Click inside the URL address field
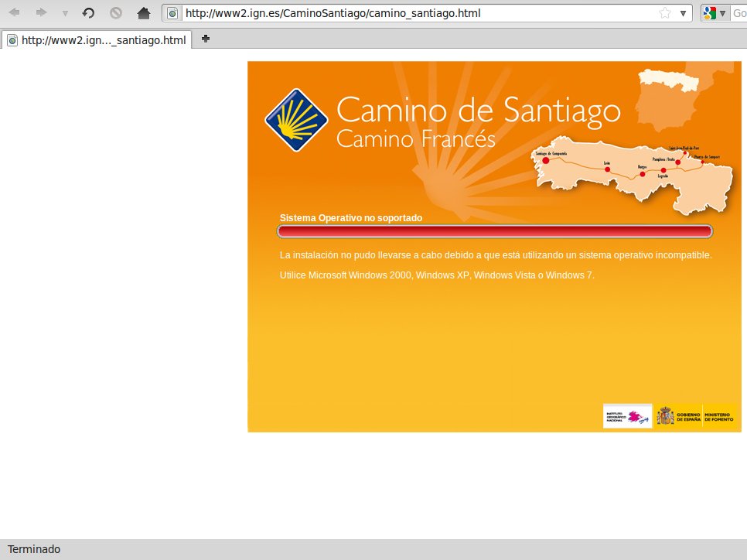 [x=418, y=13]
